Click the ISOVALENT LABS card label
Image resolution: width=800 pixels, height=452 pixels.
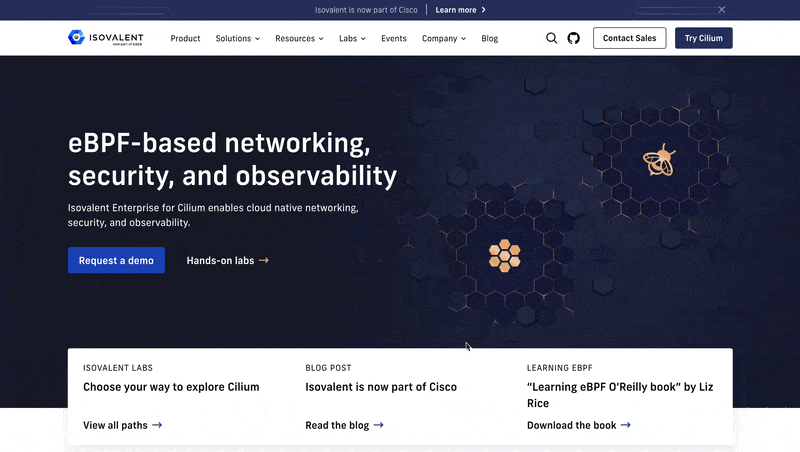pos(118,368)
